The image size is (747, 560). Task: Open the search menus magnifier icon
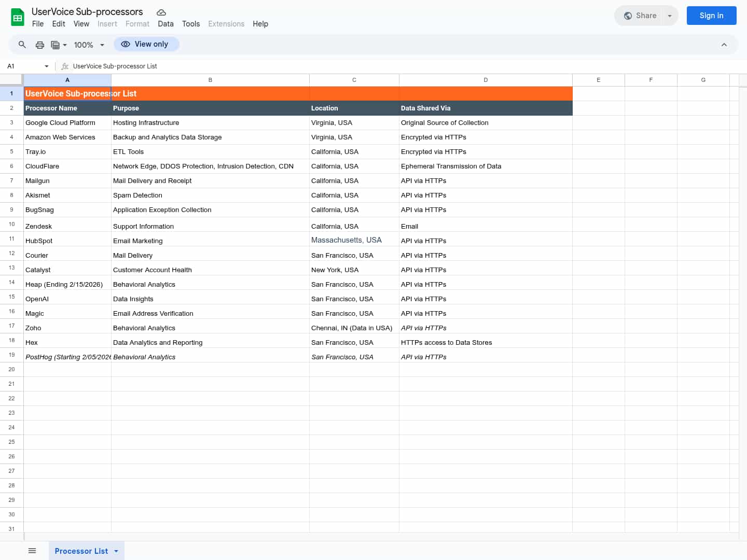point(22,45)
